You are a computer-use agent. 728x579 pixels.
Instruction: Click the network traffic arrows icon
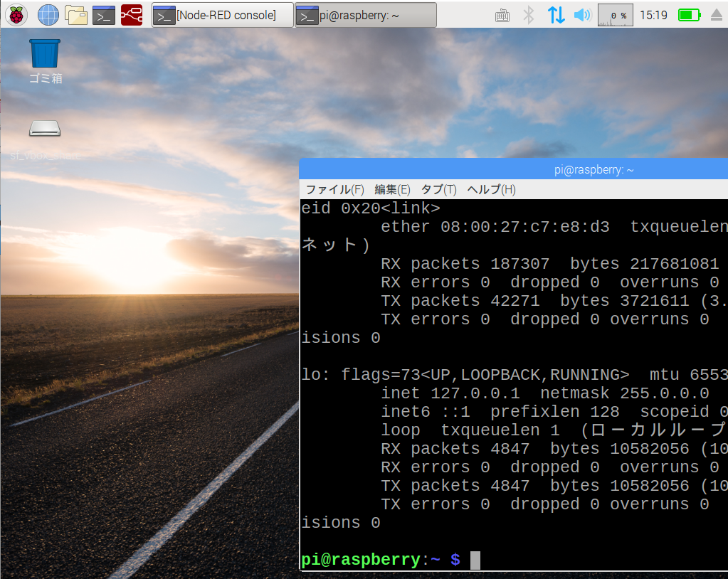click(x=555, y=14)
